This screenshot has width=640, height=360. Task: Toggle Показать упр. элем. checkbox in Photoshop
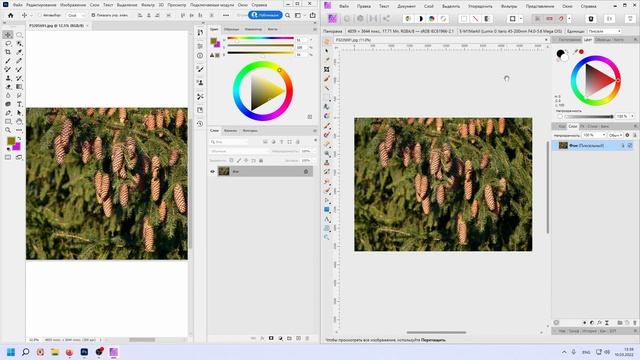(93, 15)
